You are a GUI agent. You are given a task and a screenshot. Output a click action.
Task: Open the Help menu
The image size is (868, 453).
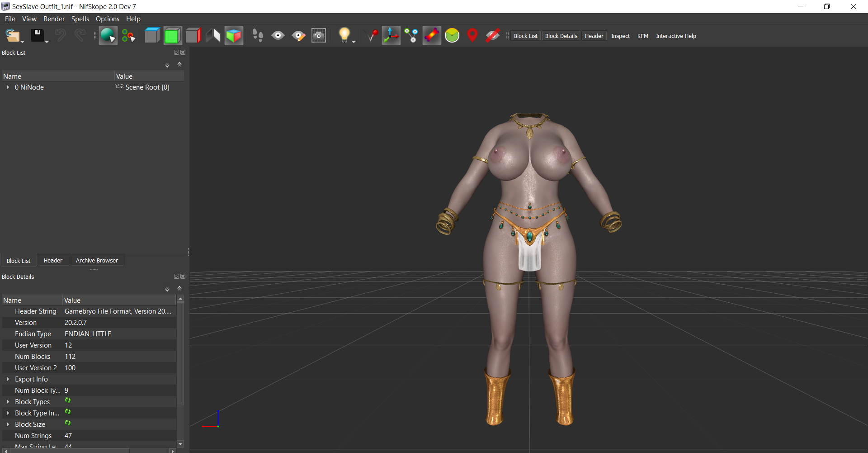133,19
